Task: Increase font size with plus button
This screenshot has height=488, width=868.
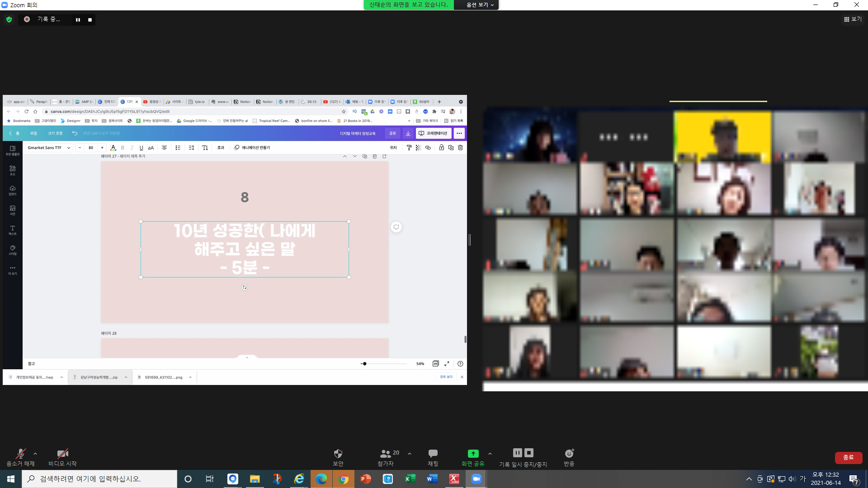Action: 102,148
